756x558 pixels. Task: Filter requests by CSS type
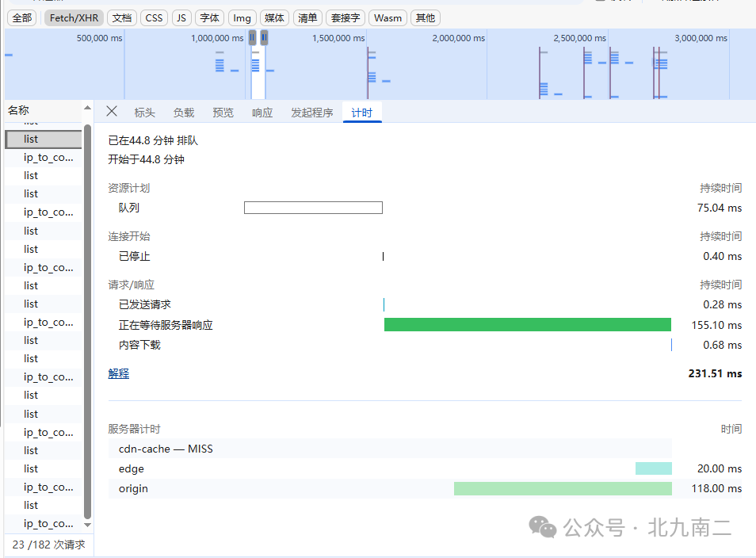[154, 17]
